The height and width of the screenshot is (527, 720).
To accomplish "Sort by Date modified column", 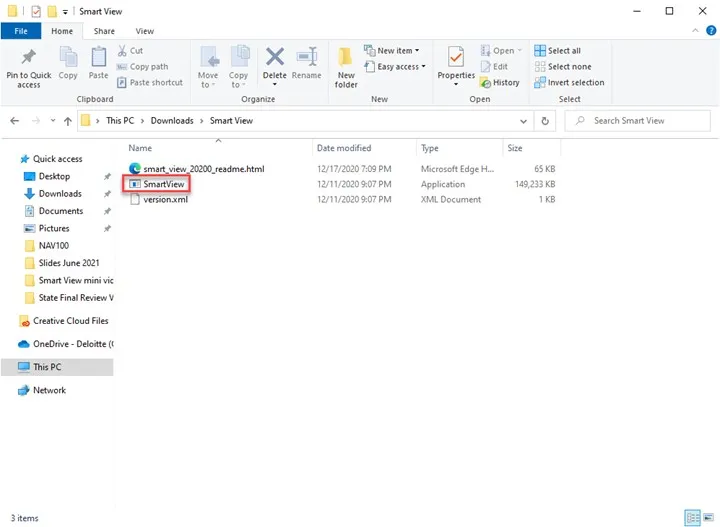I will click(344, 148).
